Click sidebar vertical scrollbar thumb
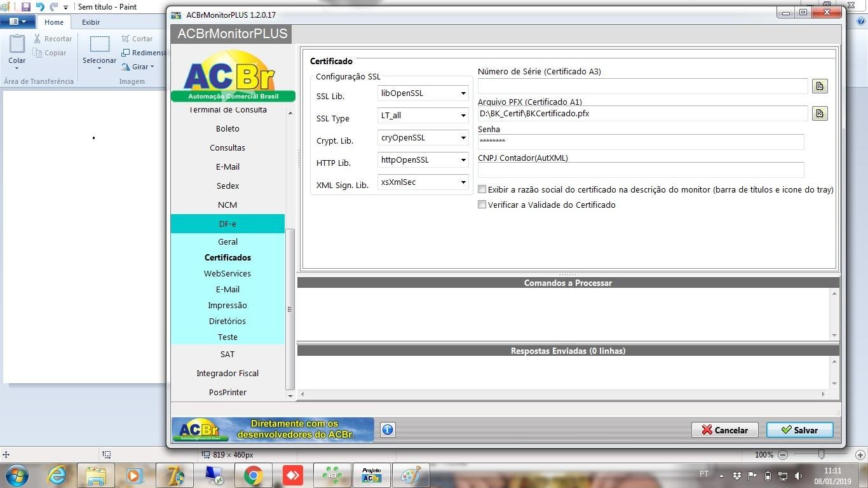This screenshot has height=488, width=868. pos(290,309)
